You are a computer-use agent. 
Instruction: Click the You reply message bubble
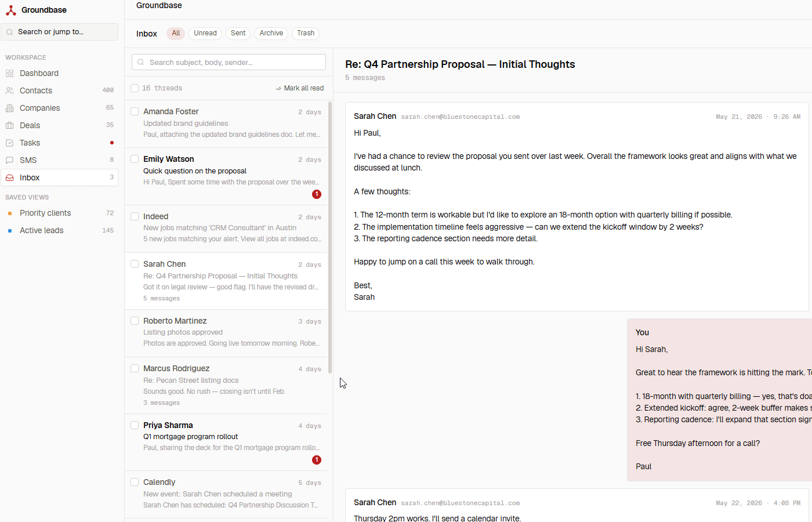click(x=719, y=400)
